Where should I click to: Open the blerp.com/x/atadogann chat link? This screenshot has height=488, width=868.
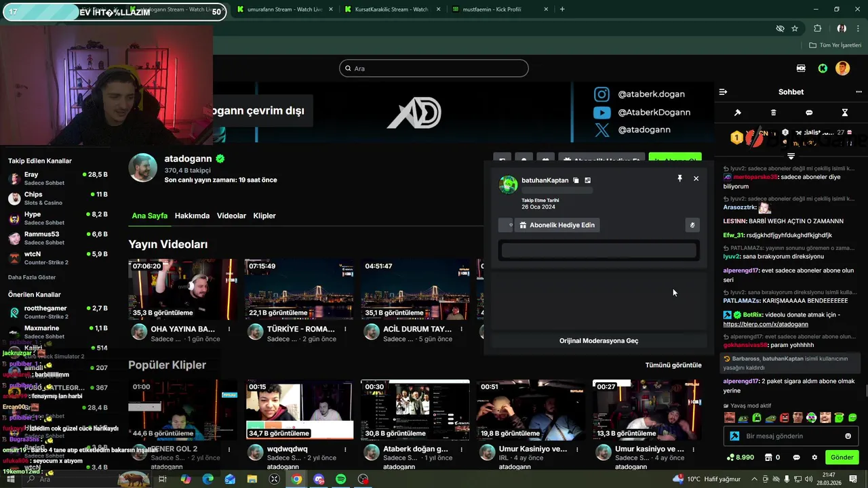[x=766, y=325]
